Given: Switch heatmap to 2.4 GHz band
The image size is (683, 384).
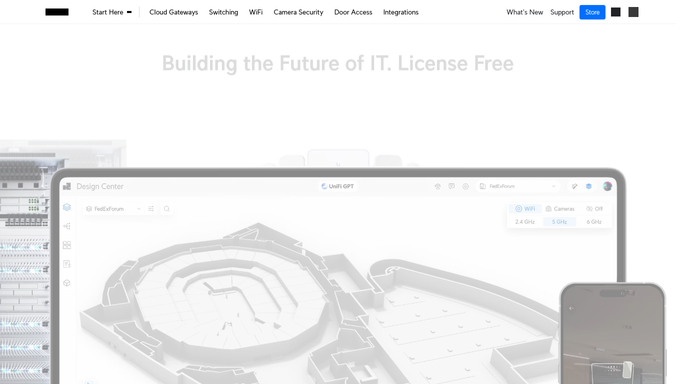Looking at the screenshot, I should 525,222.
